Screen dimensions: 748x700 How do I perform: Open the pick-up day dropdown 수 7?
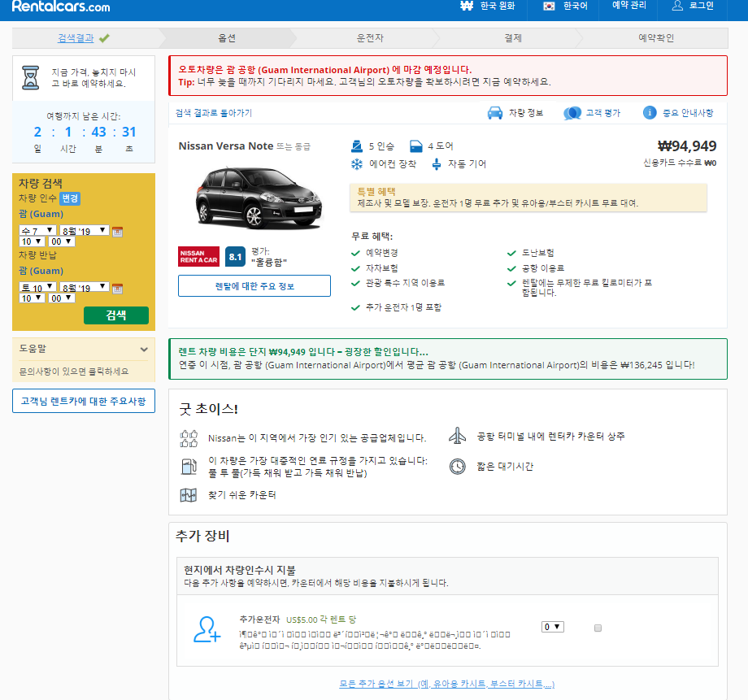(x=37, y=230)
